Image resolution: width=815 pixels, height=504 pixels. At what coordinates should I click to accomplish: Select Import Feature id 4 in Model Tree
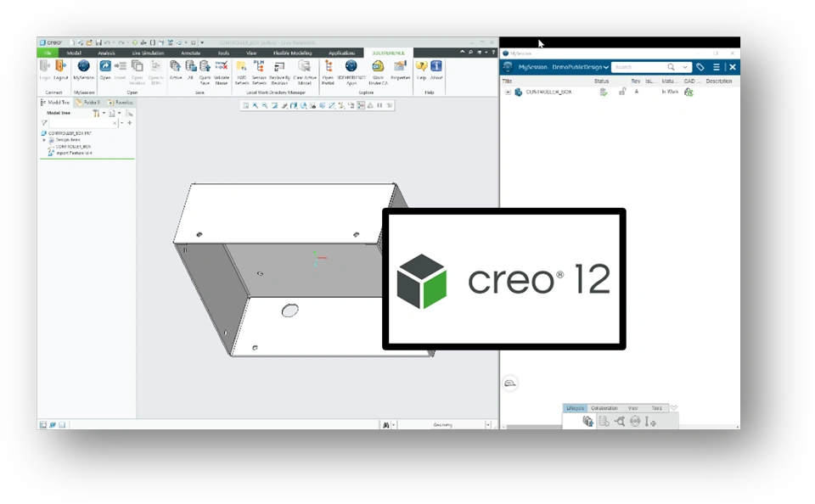[x=74, y=154]
